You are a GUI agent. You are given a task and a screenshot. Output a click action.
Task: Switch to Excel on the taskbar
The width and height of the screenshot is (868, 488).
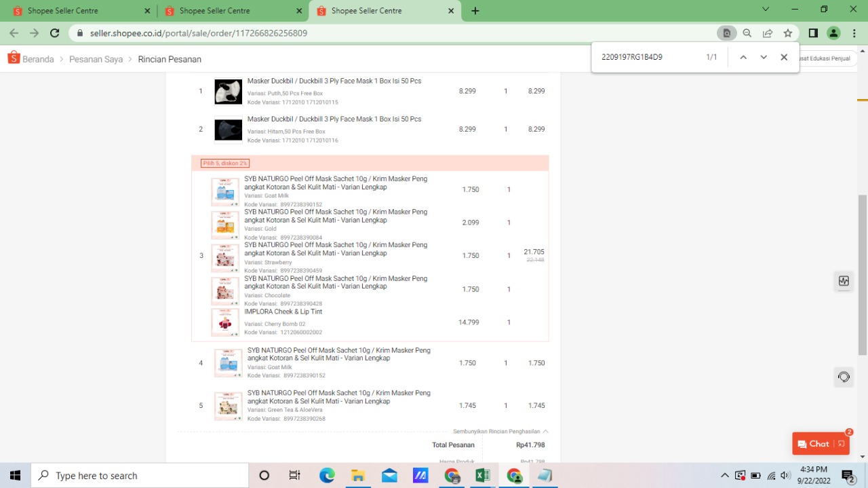tap(483, 476)
